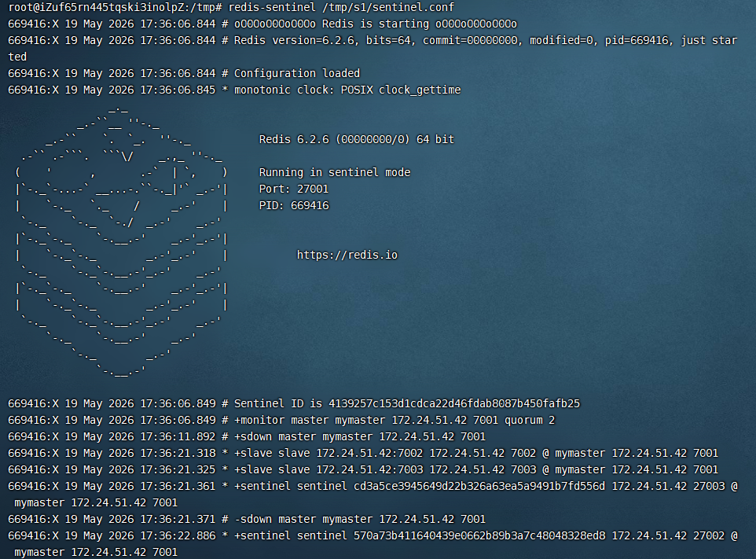Click the Redis ASCII art logo

coord(121,243)
